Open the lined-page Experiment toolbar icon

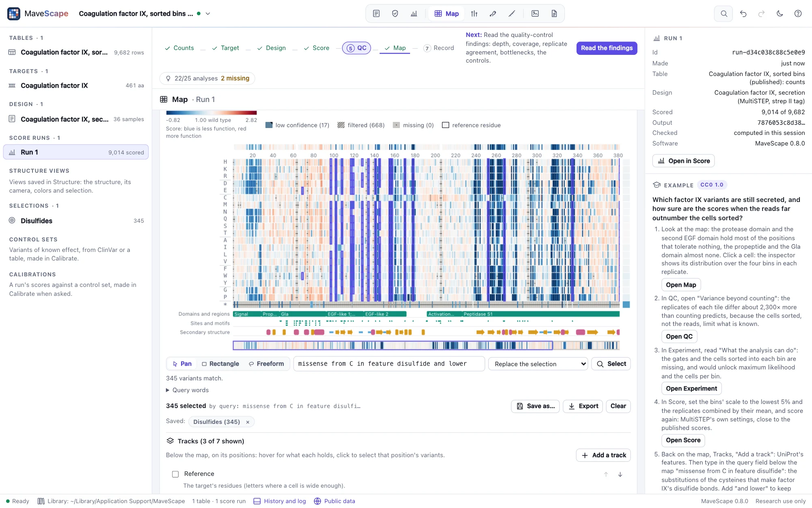click(x=376, y=13)
